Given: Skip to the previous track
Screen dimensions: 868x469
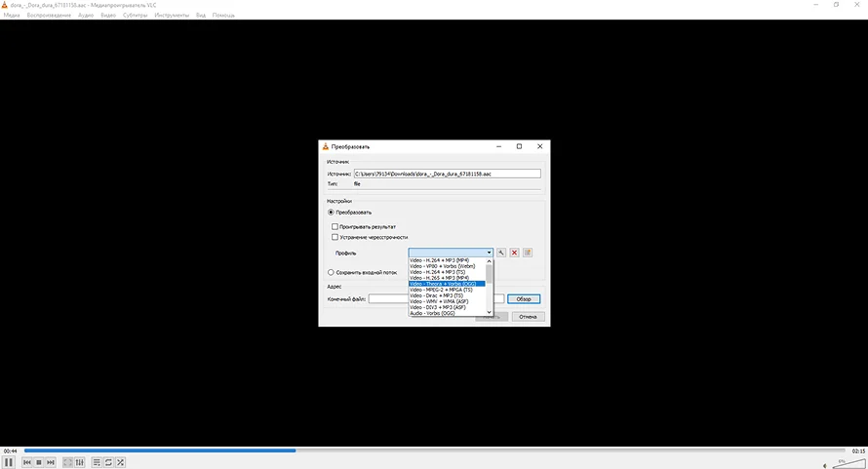Looking at the screenshot, I should click(26, 462).
